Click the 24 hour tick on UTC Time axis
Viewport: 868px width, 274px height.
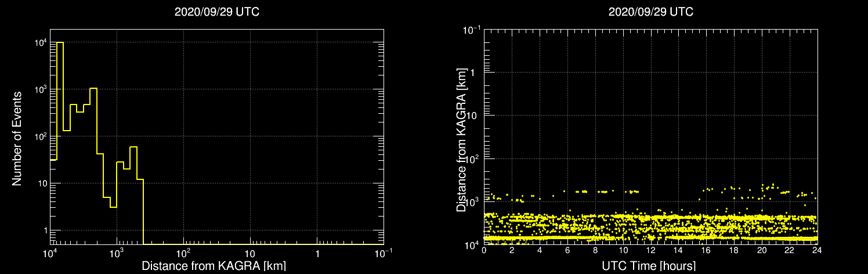817,251
